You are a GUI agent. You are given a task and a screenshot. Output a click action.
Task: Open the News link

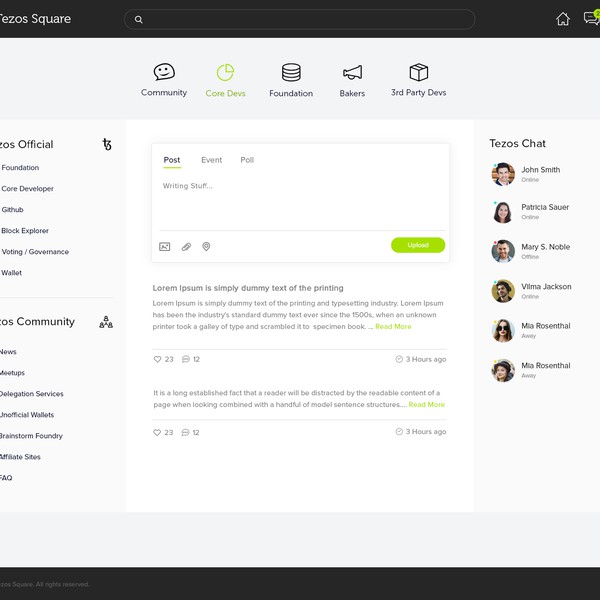(8, 352)
